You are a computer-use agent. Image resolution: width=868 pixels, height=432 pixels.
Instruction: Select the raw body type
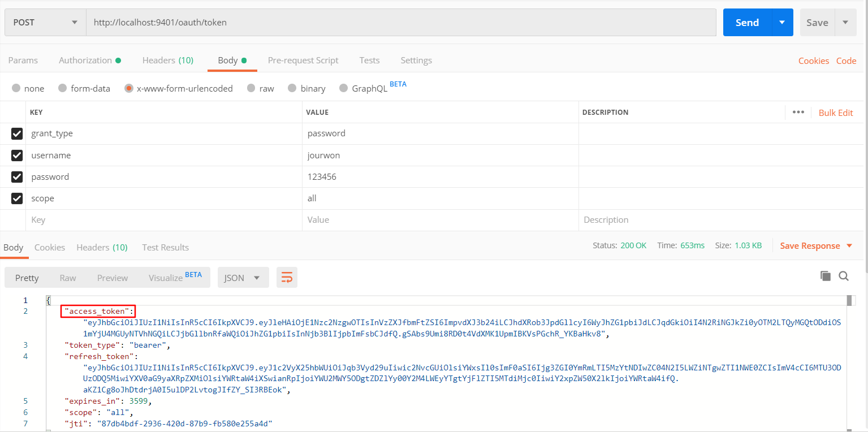[x=261, y=88]
